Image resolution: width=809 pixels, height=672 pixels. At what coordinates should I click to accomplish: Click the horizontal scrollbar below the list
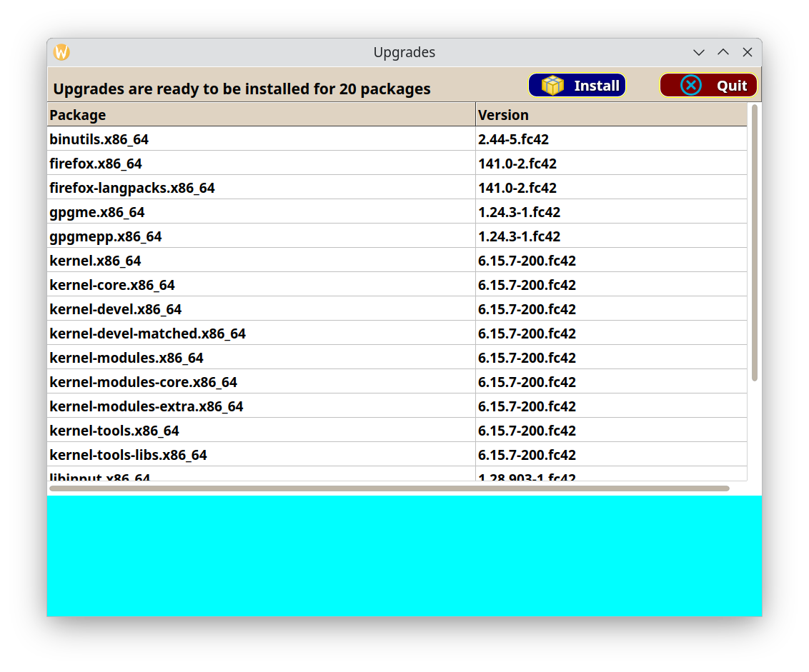point(389,488)
